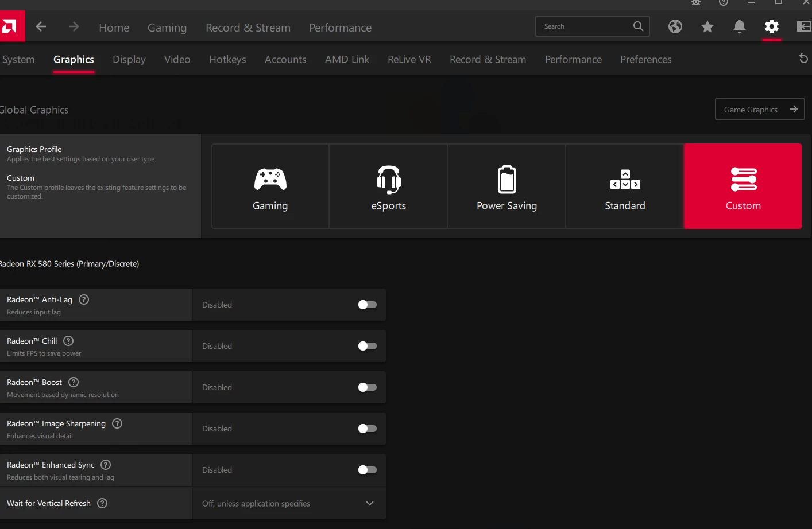
Task: Open settings Record & Stream tab
Action: click(x=488, y=59)
